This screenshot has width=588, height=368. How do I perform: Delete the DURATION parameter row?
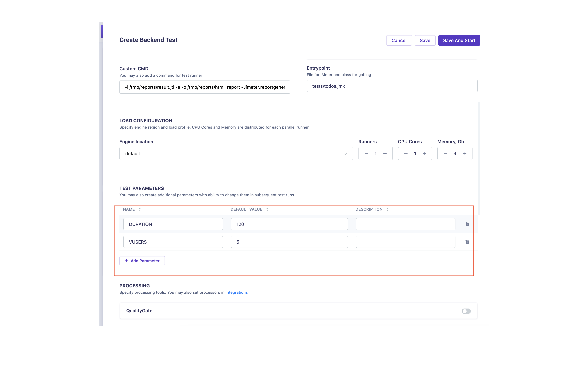(467, 224)
